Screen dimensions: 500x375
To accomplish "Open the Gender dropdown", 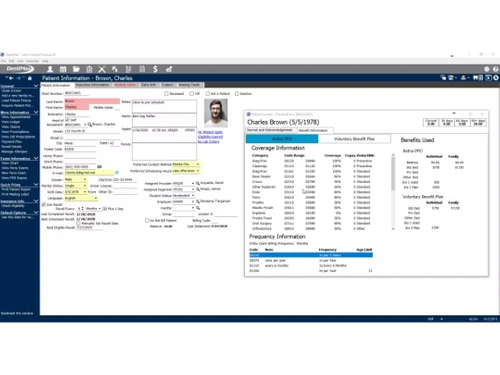I will [x=85, y=179].
